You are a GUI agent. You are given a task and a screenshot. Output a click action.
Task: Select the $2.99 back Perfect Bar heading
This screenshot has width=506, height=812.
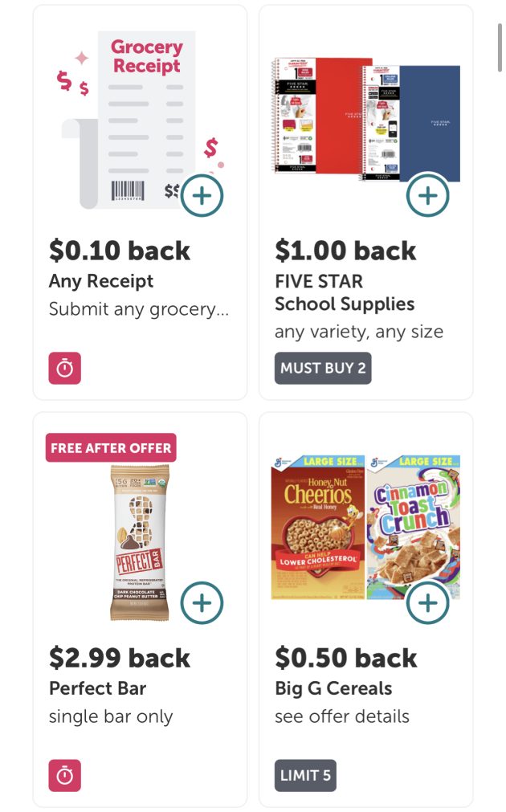pyautogui.click(x=120, y=658)
